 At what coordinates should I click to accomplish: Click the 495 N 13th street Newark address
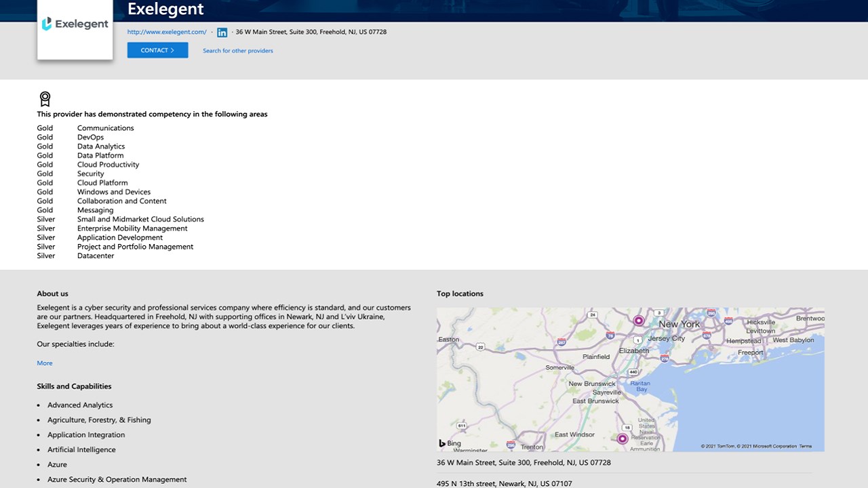(504, 484)
